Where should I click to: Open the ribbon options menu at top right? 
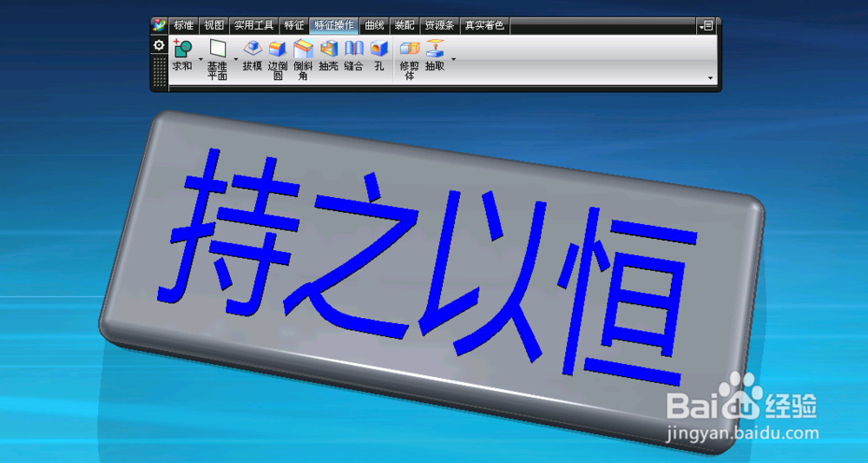[706, 26]
